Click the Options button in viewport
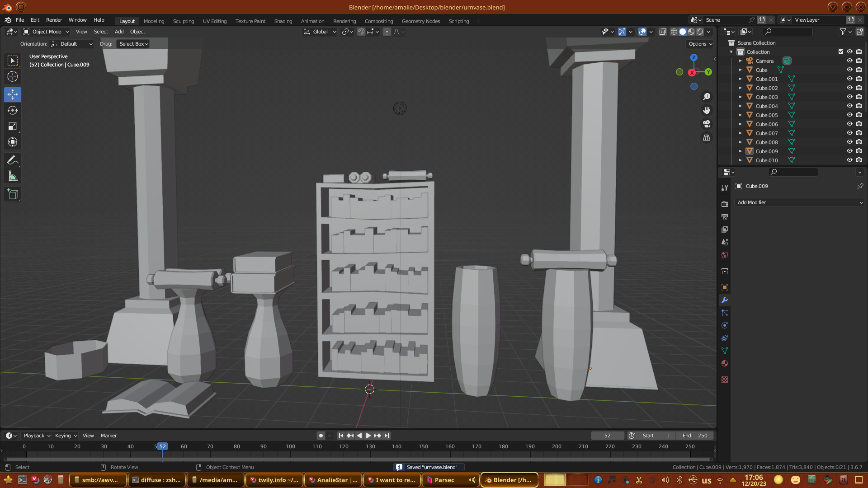 point(700,44)
